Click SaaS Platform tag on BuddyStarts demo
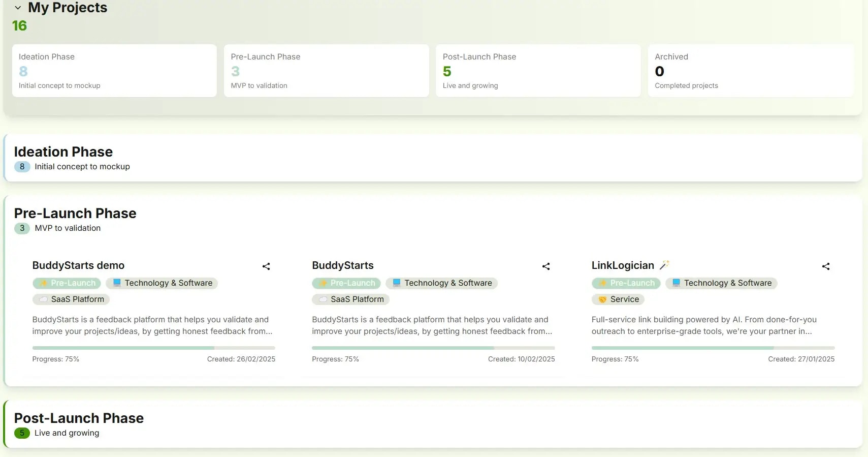 point(71,299)
